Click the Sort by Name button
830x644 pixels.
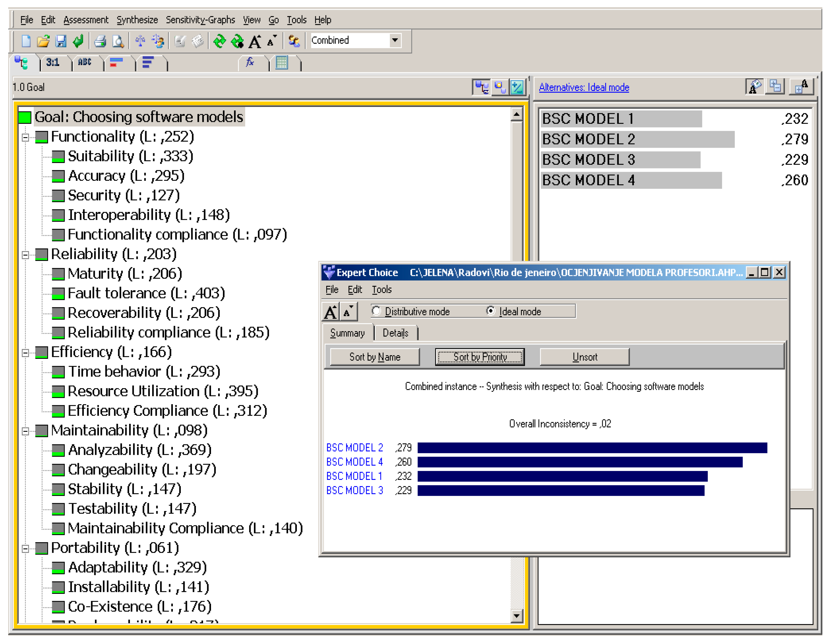(375, 357)
